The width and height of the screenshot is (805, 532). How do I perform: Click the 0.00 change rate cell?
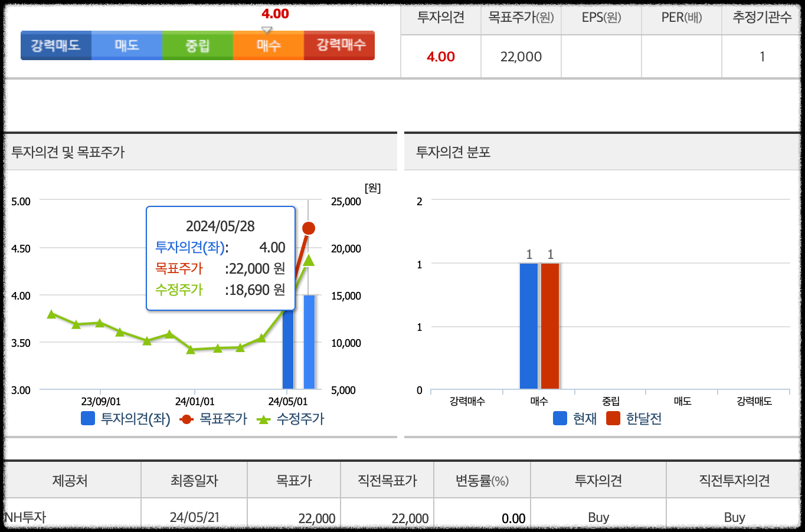tap(513, 518)
